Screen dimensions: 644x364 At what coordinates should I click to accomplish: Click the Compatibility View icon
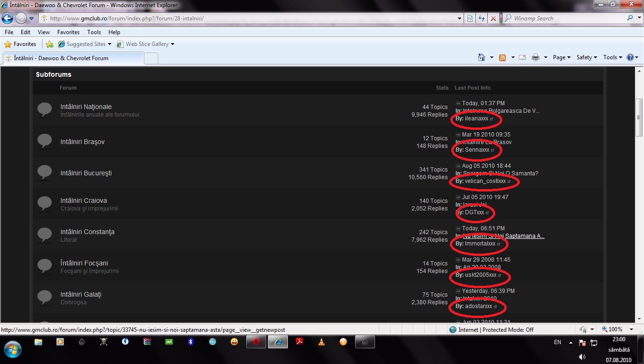(470, 18)
